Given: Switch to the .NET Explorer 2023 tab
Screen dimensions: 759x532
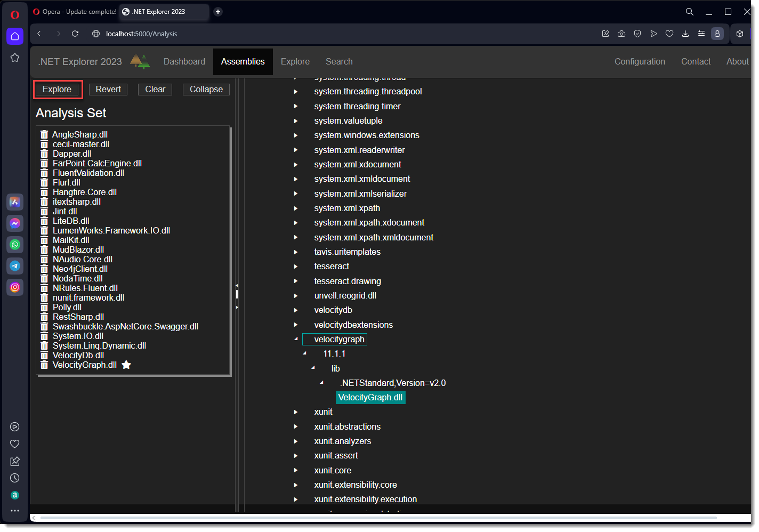Looking at the screenshot, I should 164,12.
